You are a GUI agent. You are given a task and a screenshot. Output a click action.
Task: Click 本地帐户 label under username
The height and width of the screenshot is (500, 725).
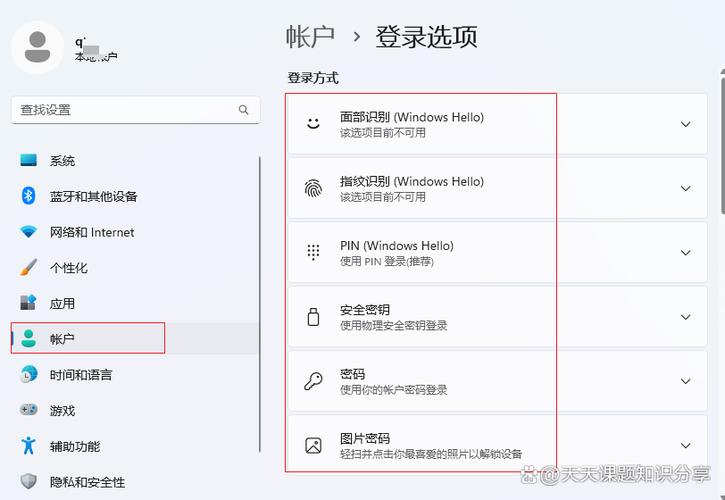coord(96,56)
